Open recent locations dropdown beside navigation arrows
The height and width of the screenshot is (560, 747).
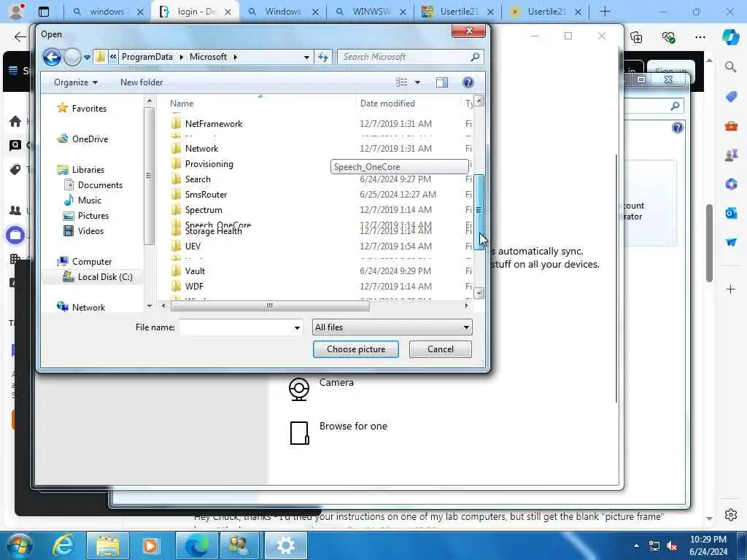tap(88, 58)
